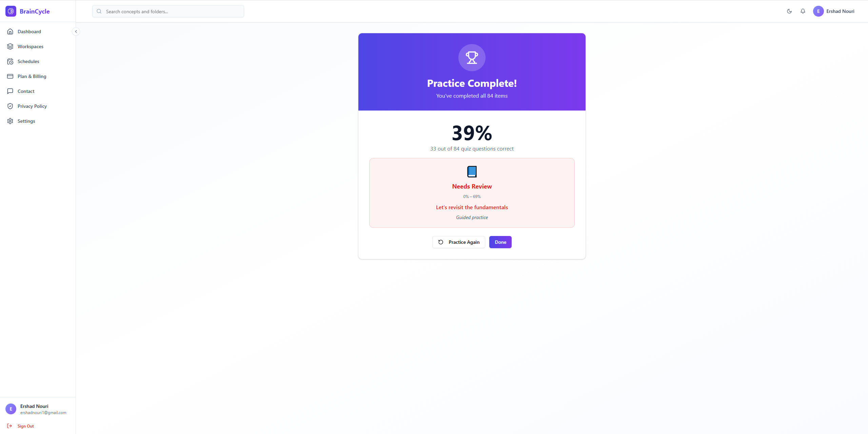Select Privacy Policy in the sidebar
The image size is (868, 434).
point(32,106)
